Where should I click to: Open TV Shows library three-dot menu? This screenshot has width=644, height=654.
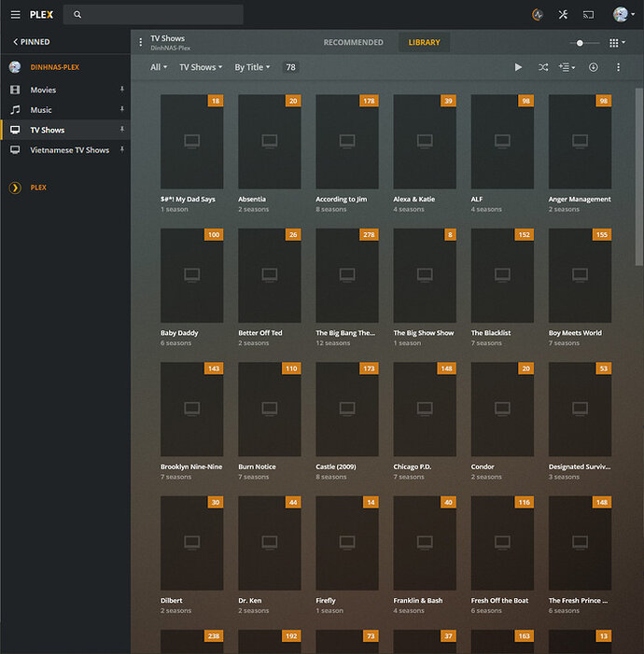[141, 42]
